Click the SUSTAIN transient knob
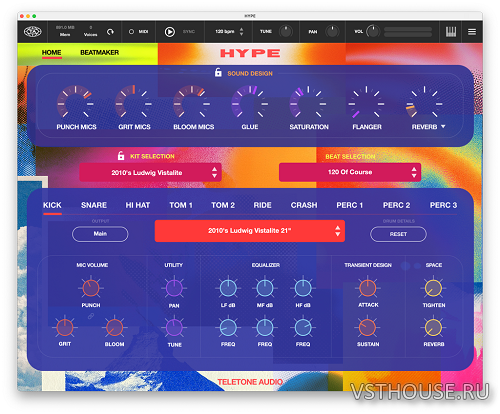500x414 pixels. [x=368, y=327]
